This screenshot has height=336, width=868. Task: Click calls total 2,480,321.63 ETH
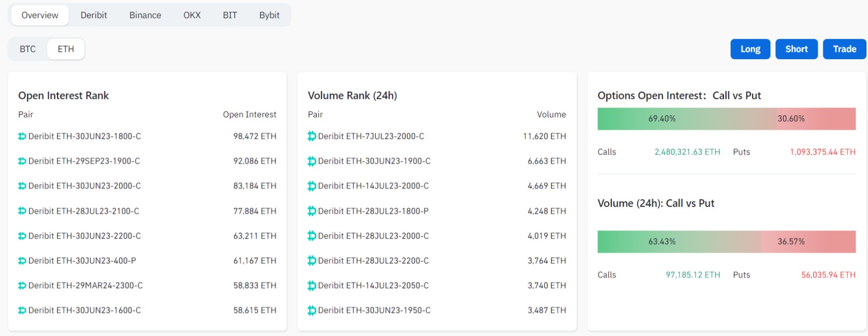click(x=687, y=152)
